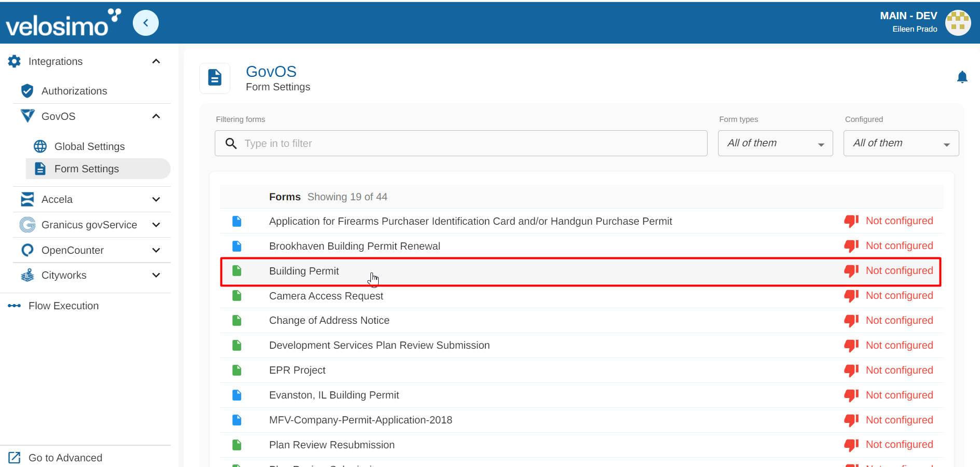
Task: Click the MAIN - DEV environment label
Action: (908, 16)
